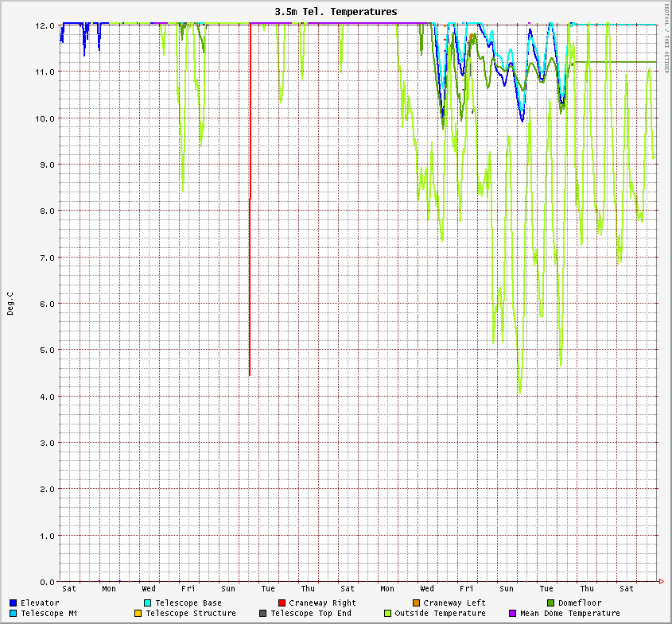The image size is (672, 624).
Task: Click the blue Elevator legend swatch
Action: pyautogui.click(x=14, y=603)
